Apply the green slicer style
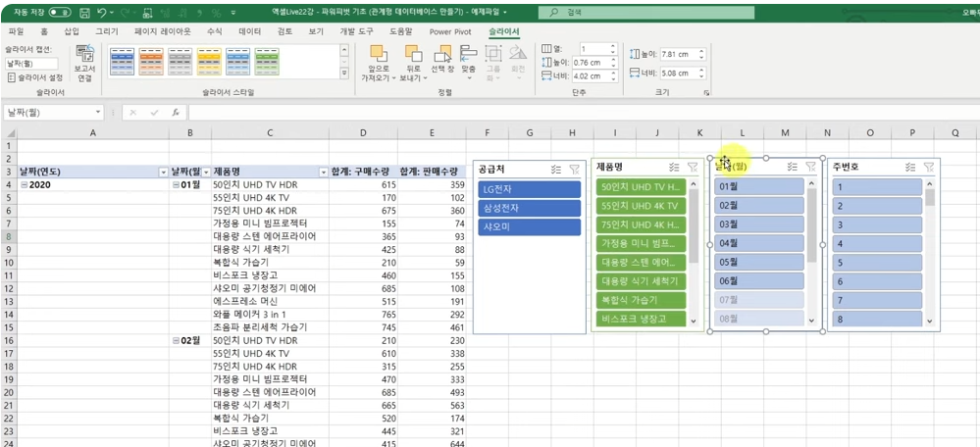This screenshot has width=980, height=447. 267,61
